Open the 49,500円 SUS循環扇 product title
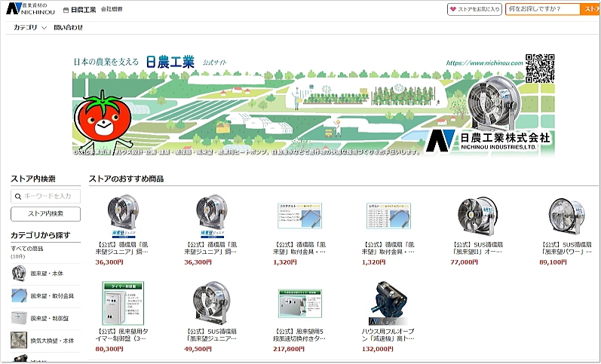 212,335
